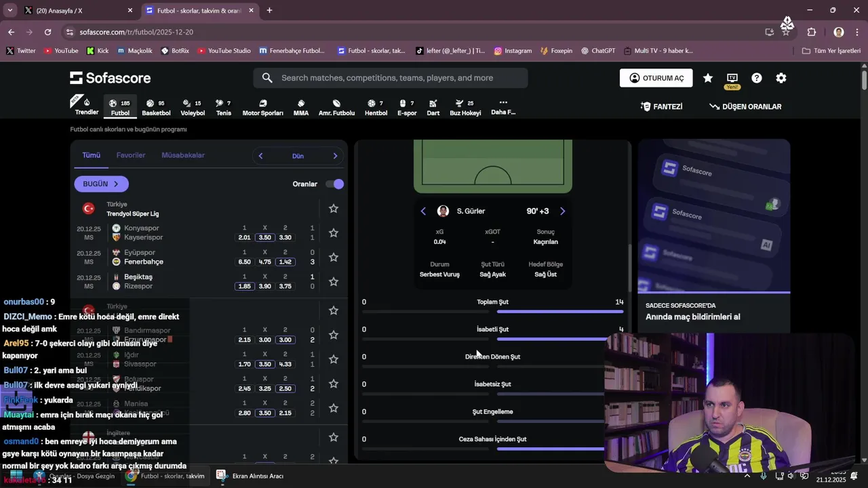
Task: Open the favorites star in Sofascore header
Action: [x=708, y=78]
